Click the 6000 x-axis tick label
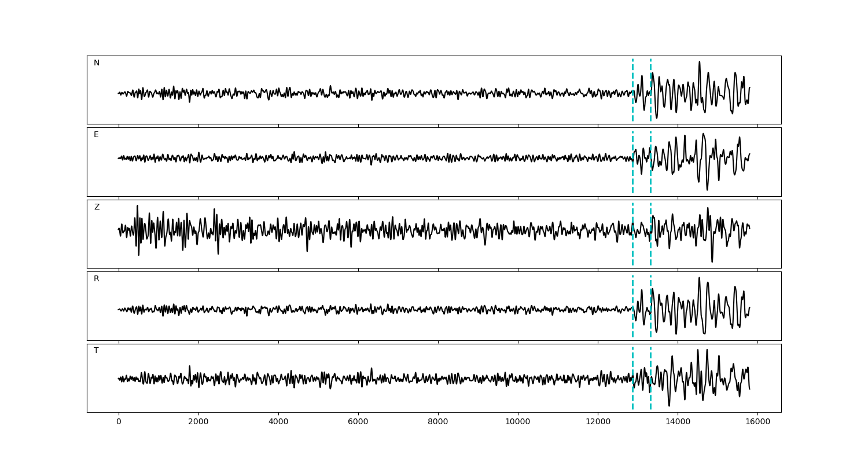The height and width of the screenshot is (463, 868). (x=358, y=422)
